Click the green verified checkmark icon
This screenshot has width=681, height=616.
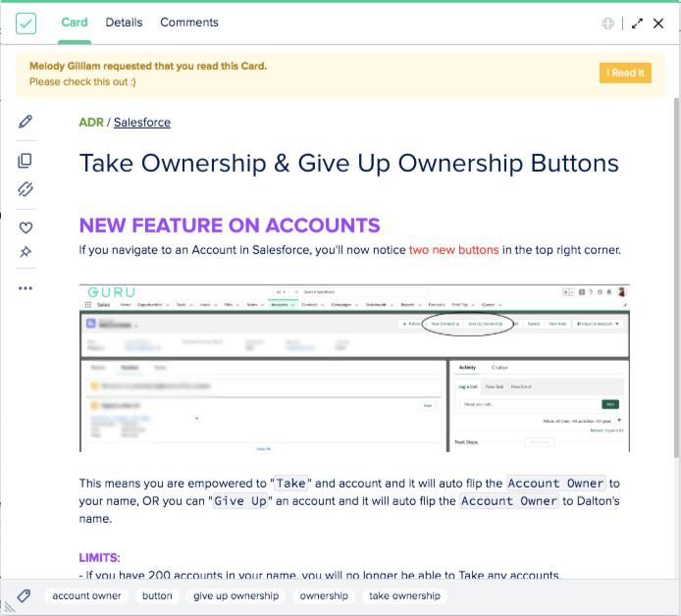pos(26,23)
